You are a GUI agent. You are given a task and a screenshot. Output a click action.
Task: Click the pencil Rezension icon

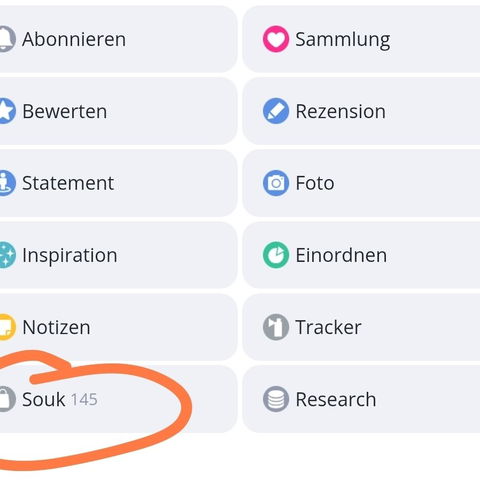pyautogui.click(x=276, y=111)
